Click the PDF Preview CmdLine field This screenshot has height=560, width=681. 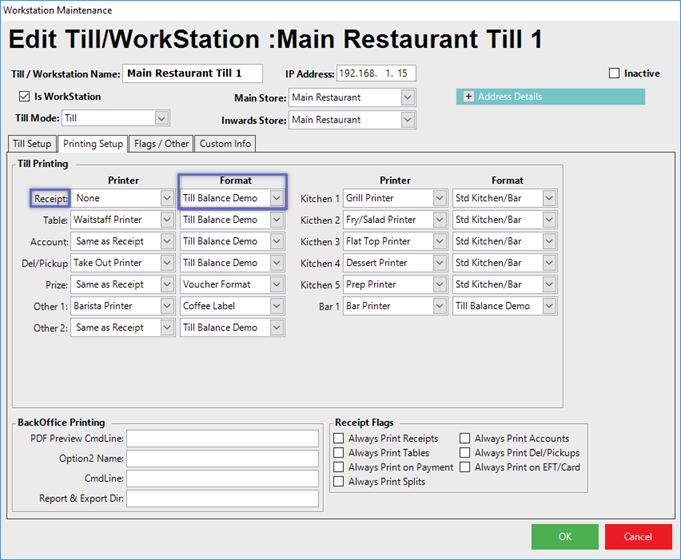(222, 439)
